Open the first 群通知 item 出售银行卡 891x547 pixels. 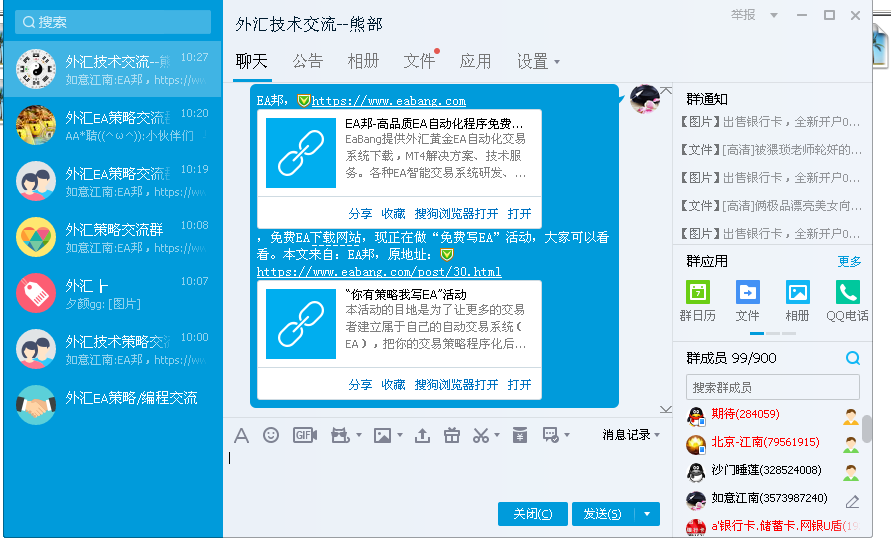(771, 122)
